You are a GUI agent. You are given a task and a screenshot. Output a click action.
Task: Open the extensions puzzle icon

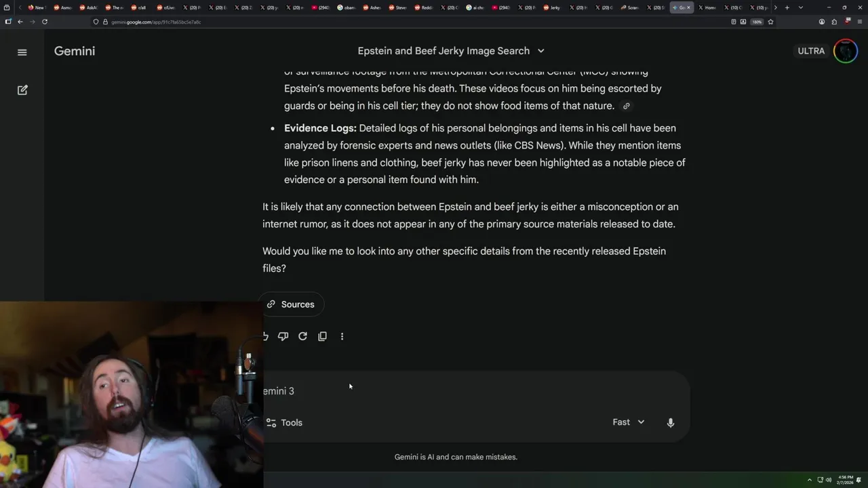[834, 22]
